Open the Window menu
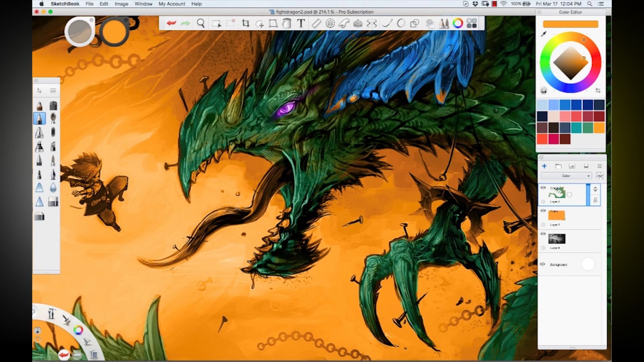 143,4
